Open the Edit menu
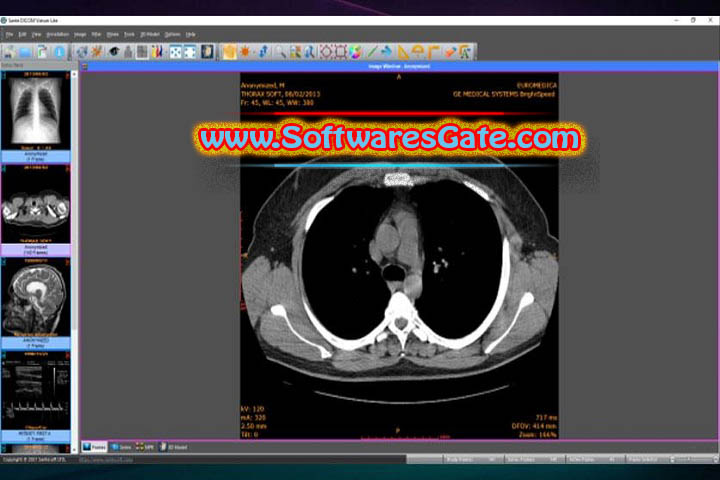The width and height of the screenshot is (720, 480). tap(22, 34)
